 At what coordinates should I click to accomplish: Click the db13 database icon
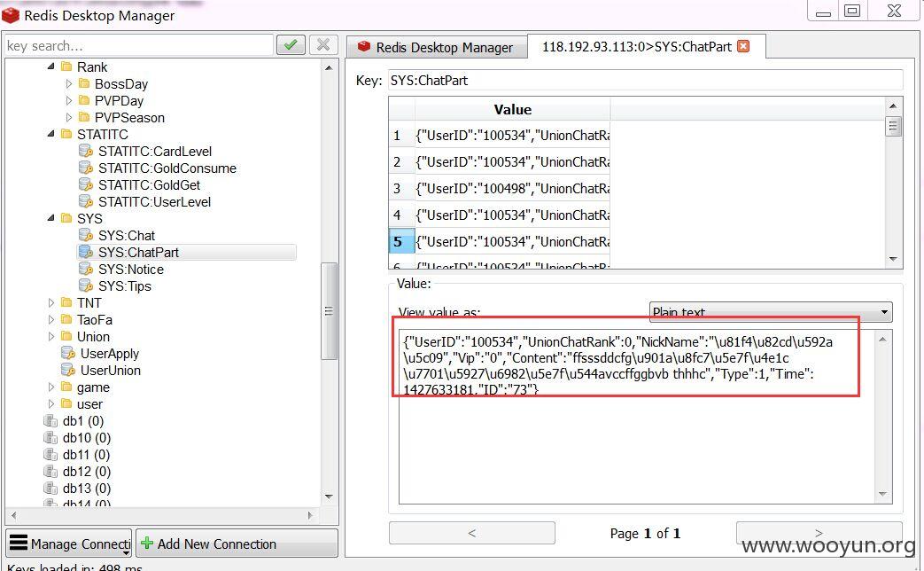[50, 489]
